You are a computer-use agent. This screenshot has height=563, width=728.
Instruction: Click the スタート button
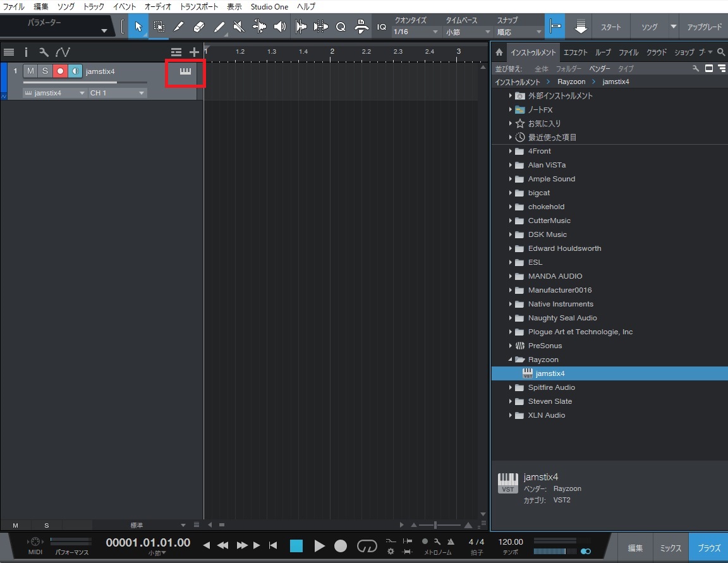coord(610,27)
